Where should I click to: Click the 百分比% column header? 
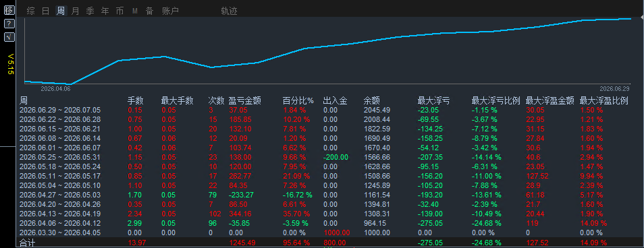pos(298,100)
